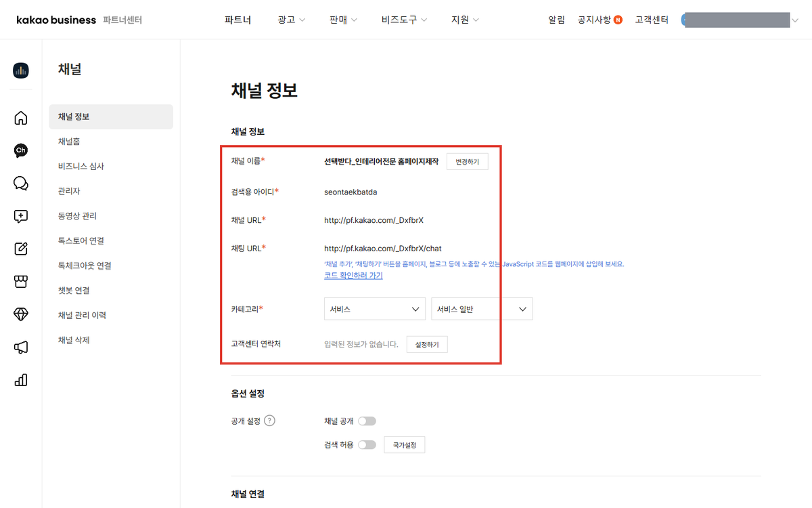The height and width of the screenshot is (508, 812).
Task: Click the 설정하기 button for 고객센터 연락처
Action: coord(427,345)
